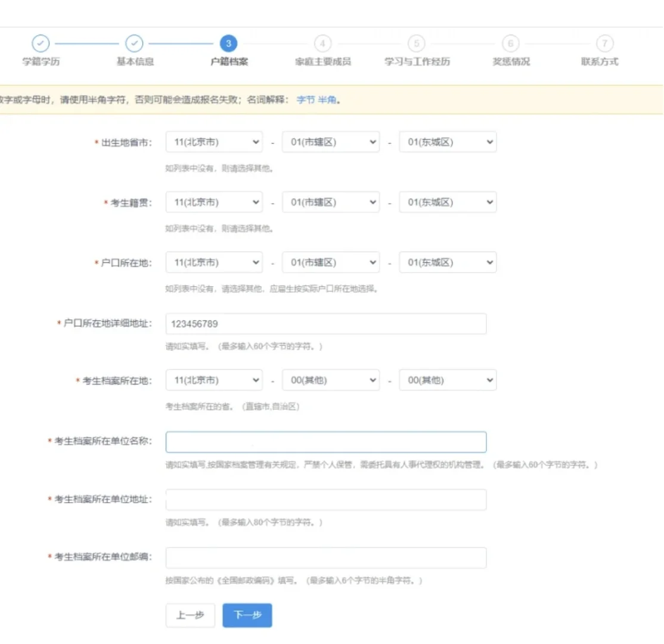Viewport: 664px width, 644px height.
Task: Click step 4 家庭主要成员 circle
Action: click(322, 44)
